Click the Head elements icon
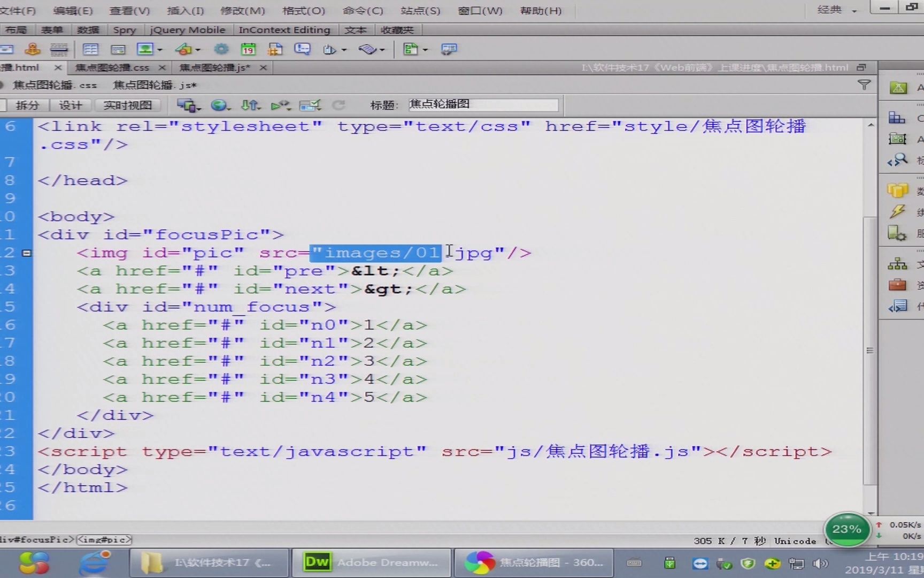924x578 pixels. (x=329, y=50)
